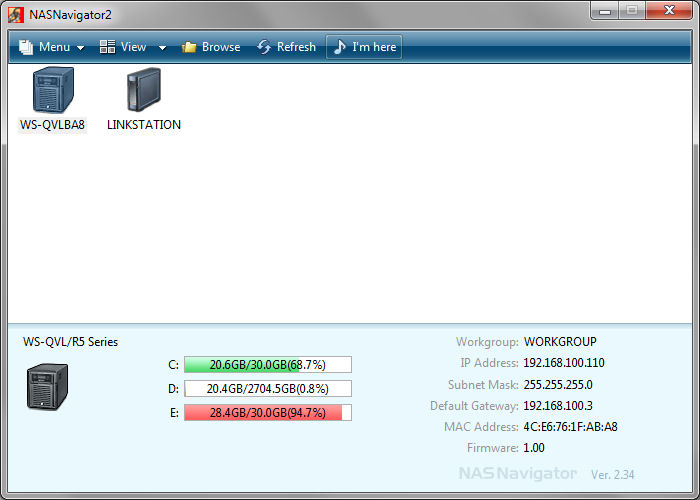Open the Menu toolbar label
The width and height of the screenshot is (700, 500).
pos(54,47)
